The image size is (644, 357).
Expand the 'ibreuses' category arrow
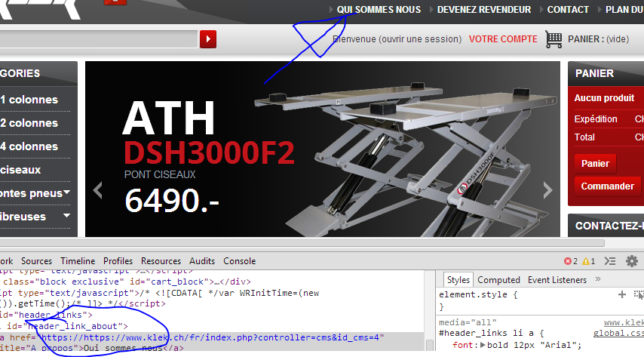click(x=66, y=215)
